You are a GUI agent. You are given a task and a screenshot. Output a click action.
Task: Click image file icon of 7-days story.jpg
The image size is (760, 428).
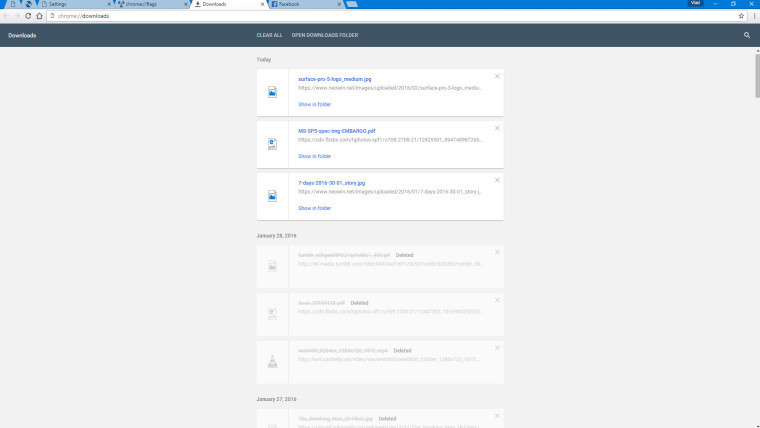click(272, 196)
